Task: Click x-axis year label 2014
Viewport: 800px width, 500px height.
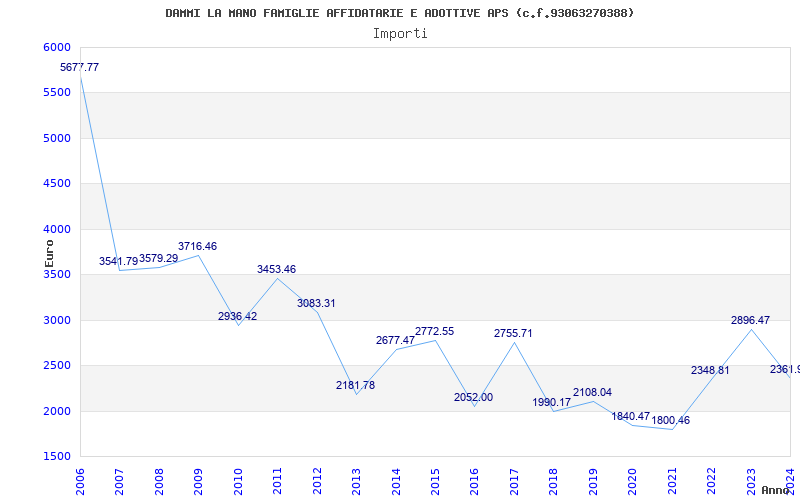Action: click(396, 481)
